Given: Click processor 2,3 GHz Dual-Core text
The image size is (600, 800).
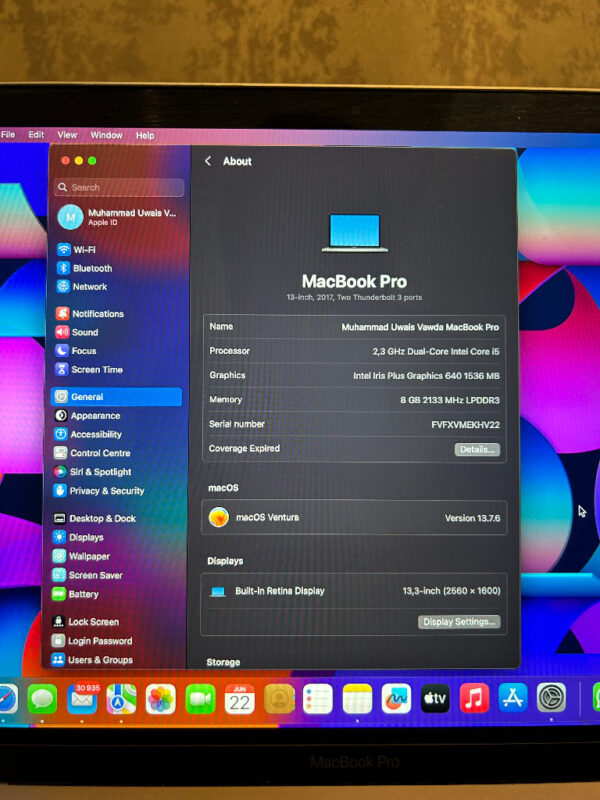Looking at the screenshot, I should tap(436, 352).
